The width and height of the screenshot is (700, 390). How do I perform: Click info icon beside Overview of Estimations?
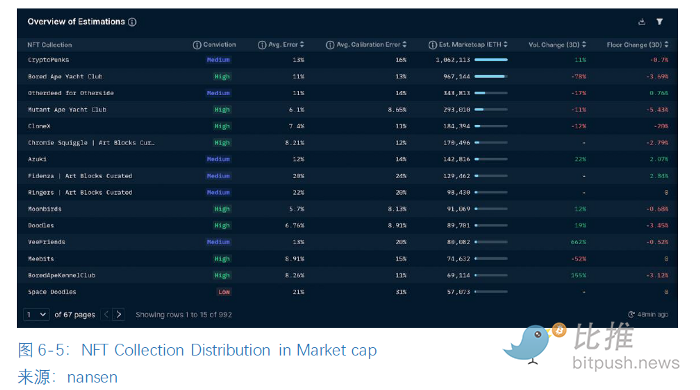[x=132, y=22]
